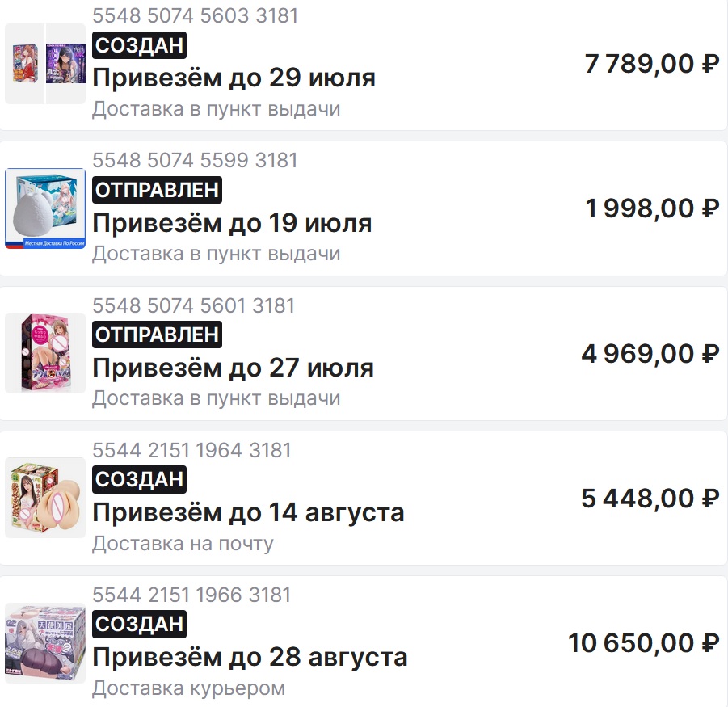Open the order titled Привезём до 19 июля
This screenshot has width=728, height=707.
(x=232, y=223)
